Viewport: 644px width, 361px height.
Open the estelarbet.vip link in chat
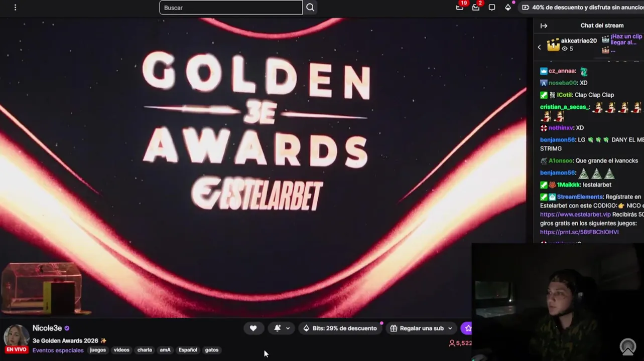575,215
